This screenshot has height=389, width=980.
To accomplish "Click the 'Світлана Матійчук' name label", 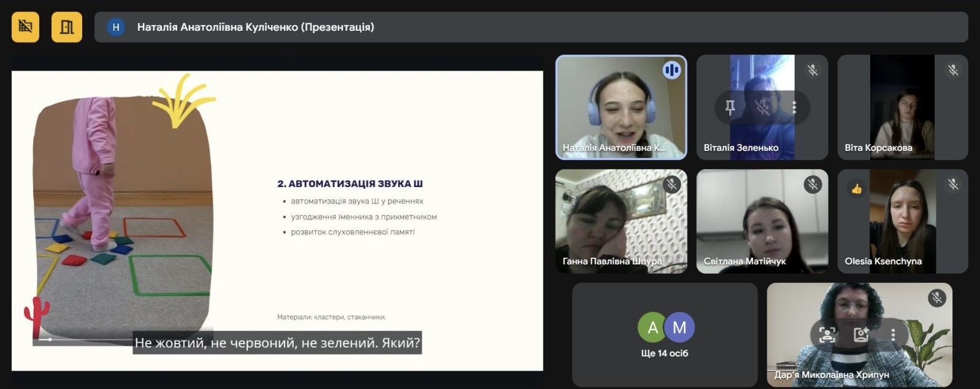I will [x=745, y=261].
